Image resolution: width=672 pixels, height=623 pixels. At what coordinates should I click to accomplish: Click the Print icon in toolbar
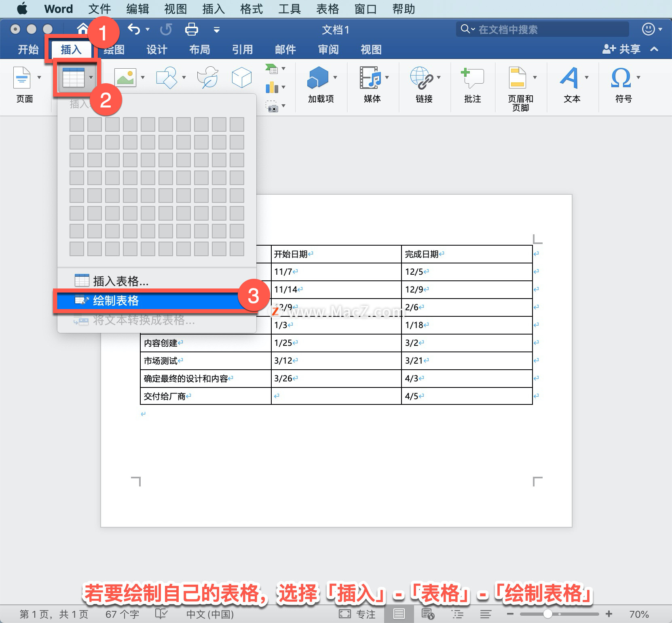pyautogui.click(x=191, y=29)
